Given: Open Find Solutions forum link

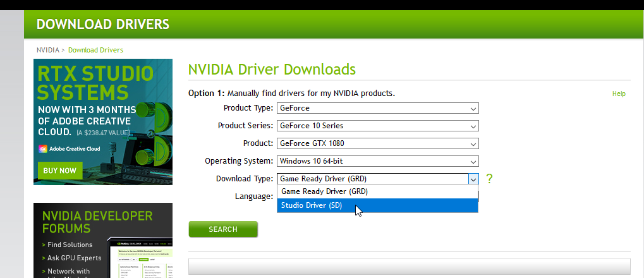Looking at the screenshot, I should (x=70, y=245).
